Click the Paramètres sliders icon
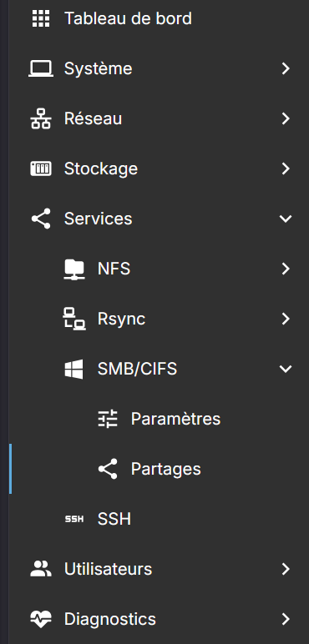 [108, 419]
